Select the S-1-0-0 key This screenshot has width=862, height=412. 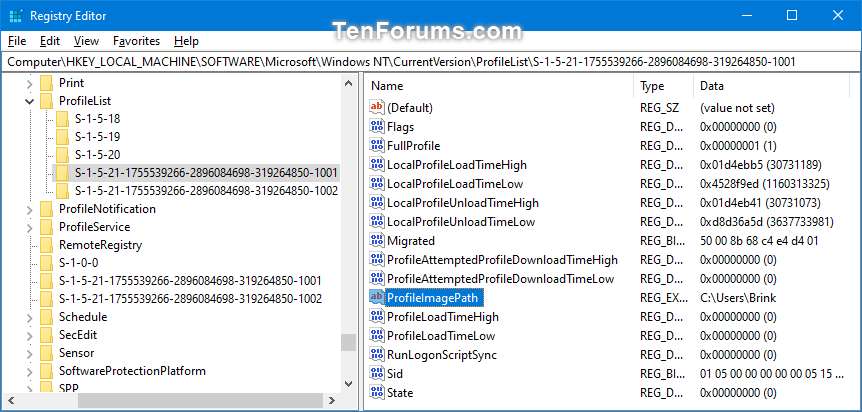pos(79,263)
